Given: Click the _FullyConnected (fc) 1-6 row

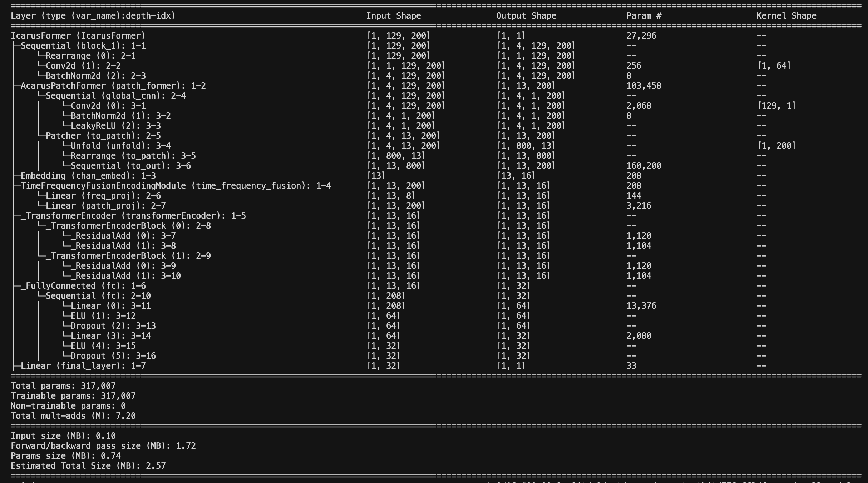Looking at the screenshot, I should (83, 286).
